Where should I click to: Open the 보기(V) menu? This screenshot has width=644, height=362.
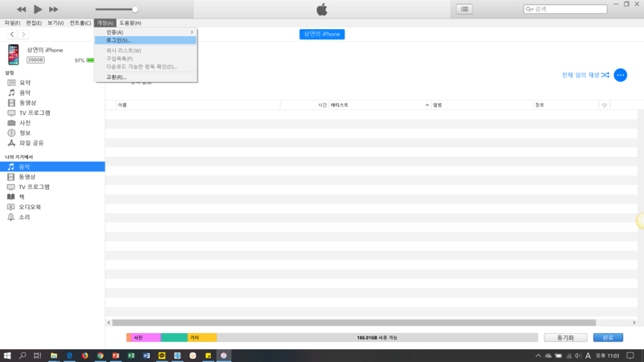(x=56, y=23)
